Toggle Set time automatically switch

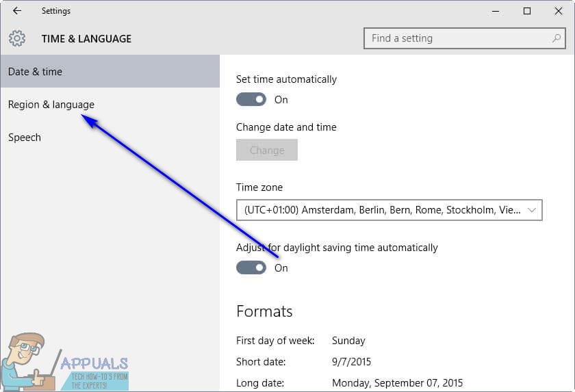pyautogui.click(x=251, y=99)
